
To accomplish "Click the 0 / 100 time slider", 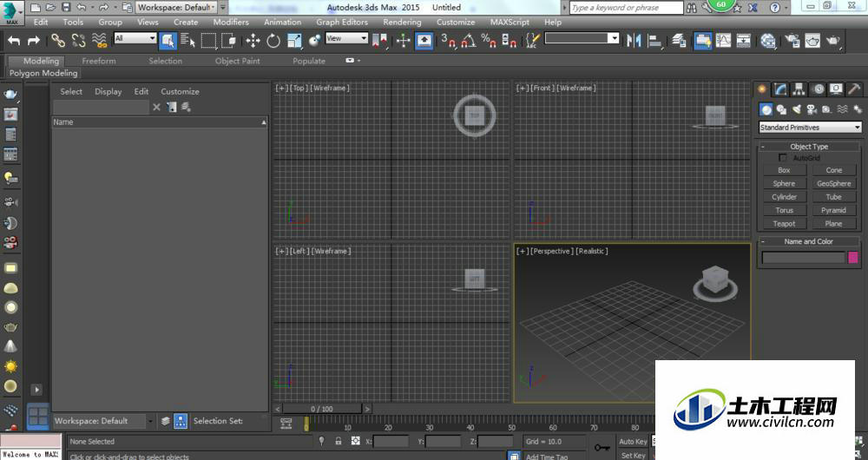I will pos(322,409).
